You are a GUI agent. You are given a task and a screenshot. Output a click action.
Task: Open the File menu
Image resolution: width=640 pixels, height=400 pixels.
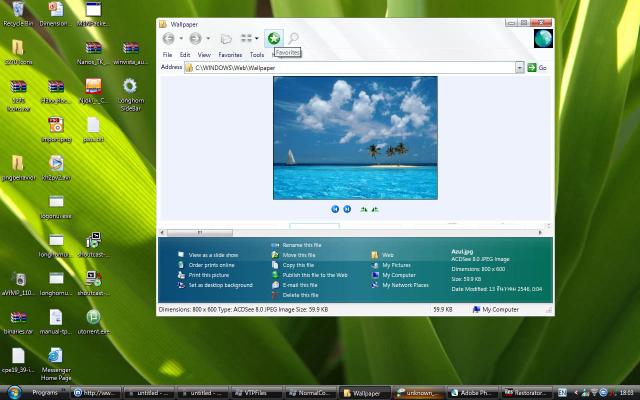pyautogui.click(x=167, y=55)
